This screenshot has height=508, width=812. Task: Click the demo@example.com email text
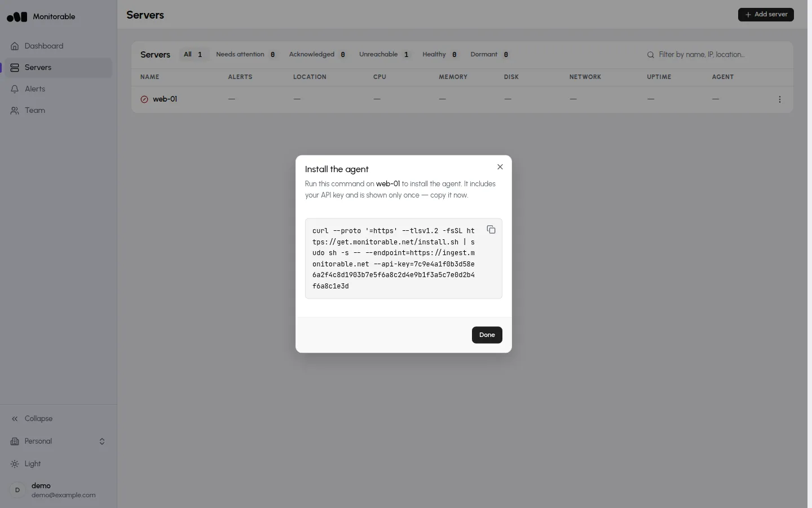click(64, 496)
